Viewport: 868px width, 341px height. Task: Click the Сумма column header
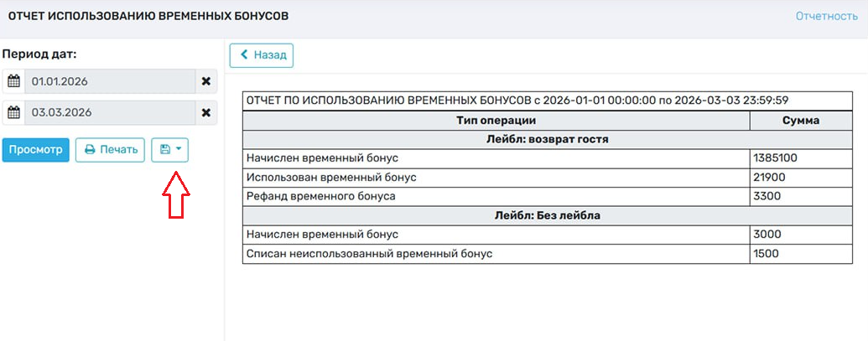tap(800, 121)
